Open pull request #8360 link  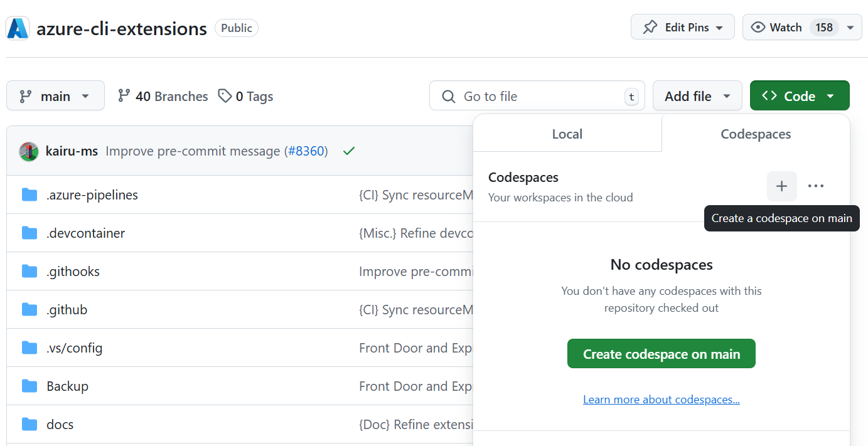[306, 151]
